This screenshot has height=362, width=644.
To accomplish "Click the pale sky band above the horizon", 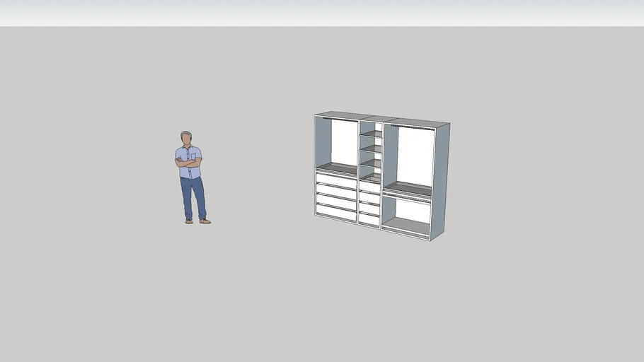I will coord(322,13).
